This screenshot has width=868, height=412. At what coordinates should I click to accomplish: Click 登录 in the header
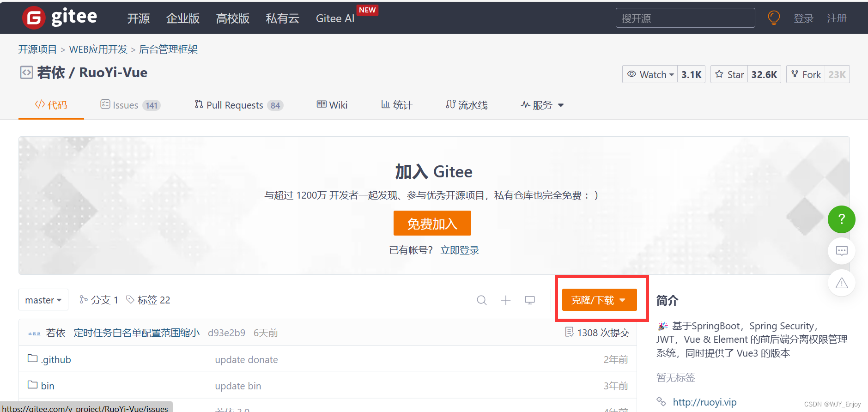[x=803, y=18]
